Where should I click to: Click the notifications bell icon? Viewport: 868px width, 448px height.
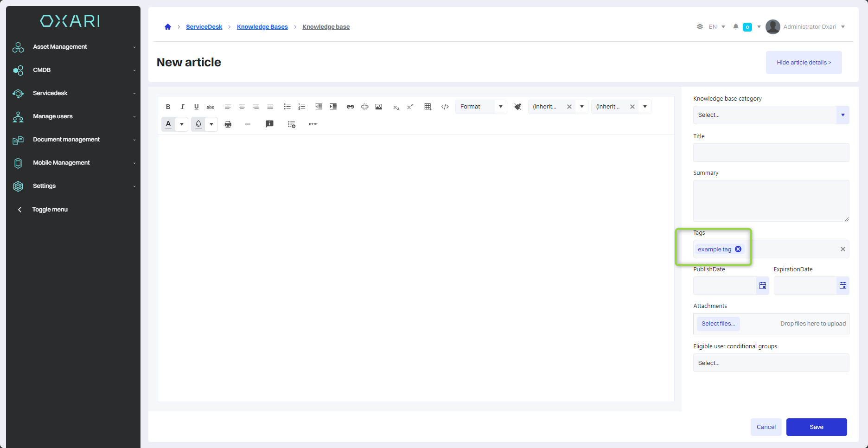coord(735,27)
